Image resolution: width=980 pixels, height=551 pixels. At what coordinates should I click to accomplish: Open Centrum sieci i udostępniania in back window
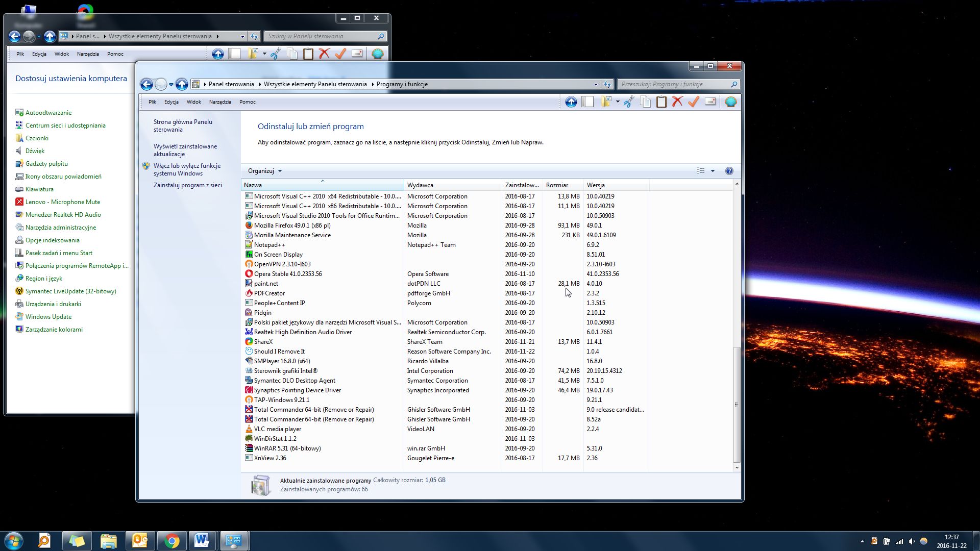coord(65,126)
